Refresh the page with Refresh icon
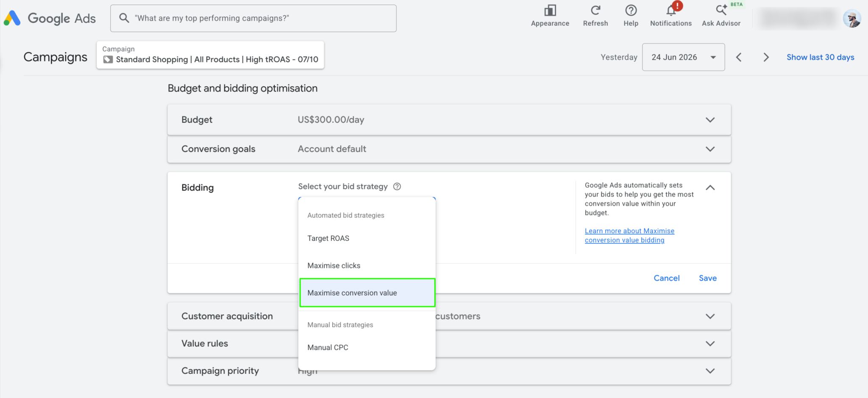 click(595, 16)
